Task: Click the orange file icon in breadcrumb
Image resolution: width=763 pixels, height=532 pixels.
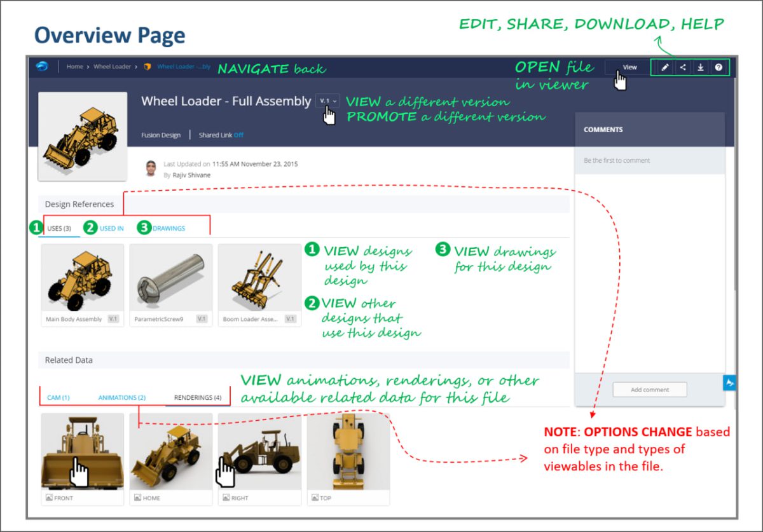Action: (148, 67)
